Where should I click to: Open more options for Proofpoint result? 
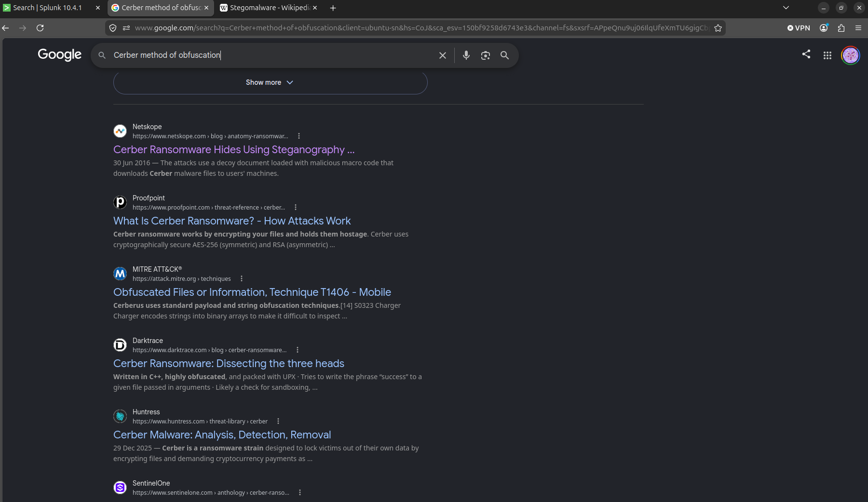[x=296, y=207]
